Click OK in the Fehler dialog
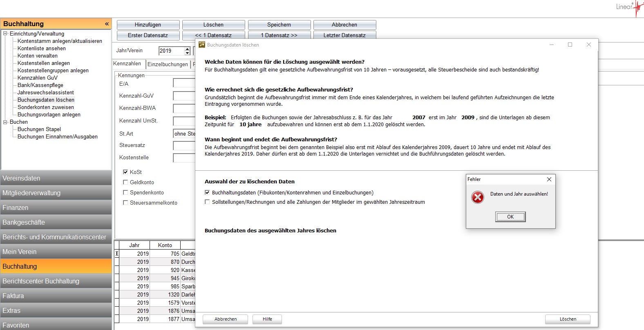Image resolution: width=644 pixels, height=330 pixels. 510,216
